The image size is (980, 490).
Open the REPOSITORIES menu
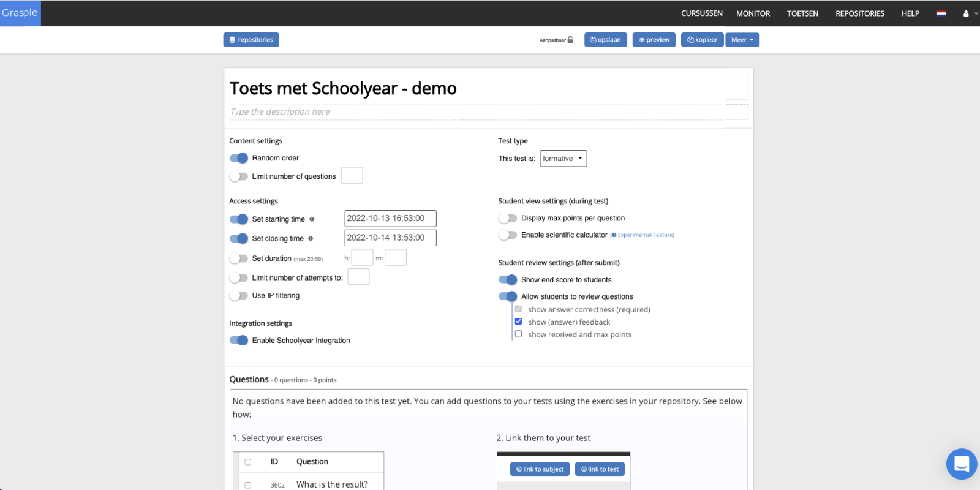click(860, 13)
